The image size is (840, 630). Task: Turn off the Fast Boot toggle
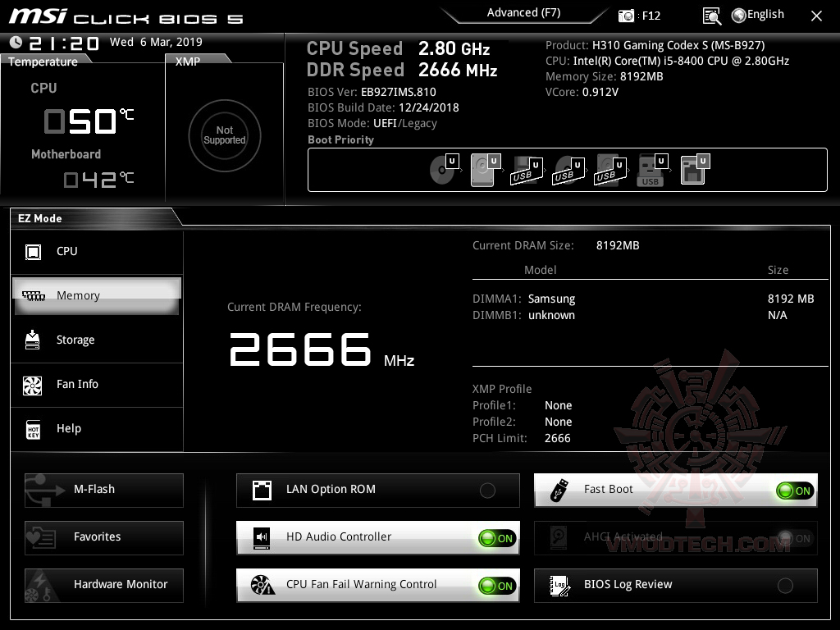point(795,491)
